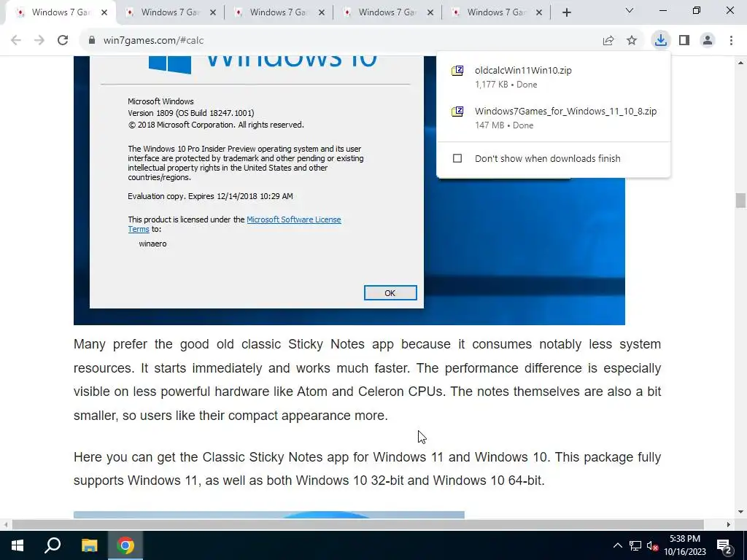This screenshot has width=747, height=560.
Task: Click the OK button in winver image
Action: click(390, 293)
